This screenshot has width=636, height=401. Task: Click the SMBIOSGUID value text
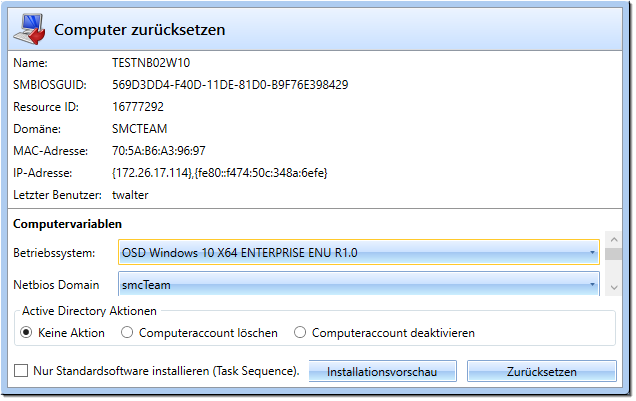[x=230, y=85]
